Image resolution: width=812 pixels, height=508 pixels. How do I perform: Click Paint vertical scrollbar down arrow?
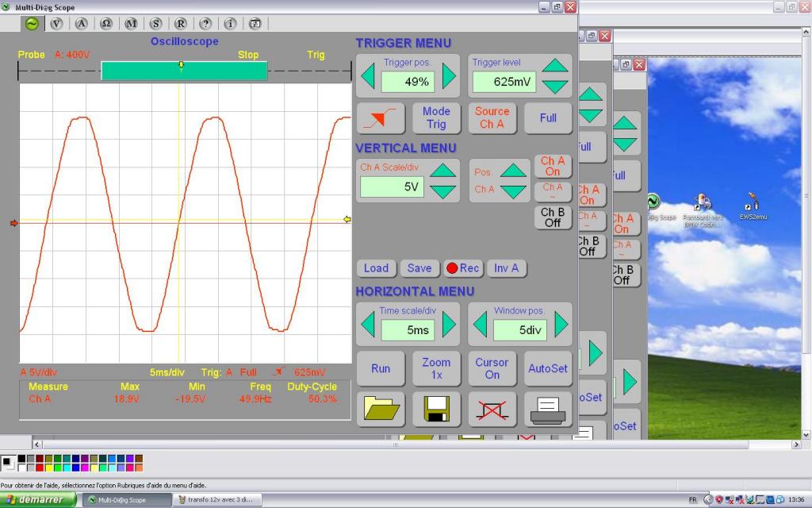(806, 435)
